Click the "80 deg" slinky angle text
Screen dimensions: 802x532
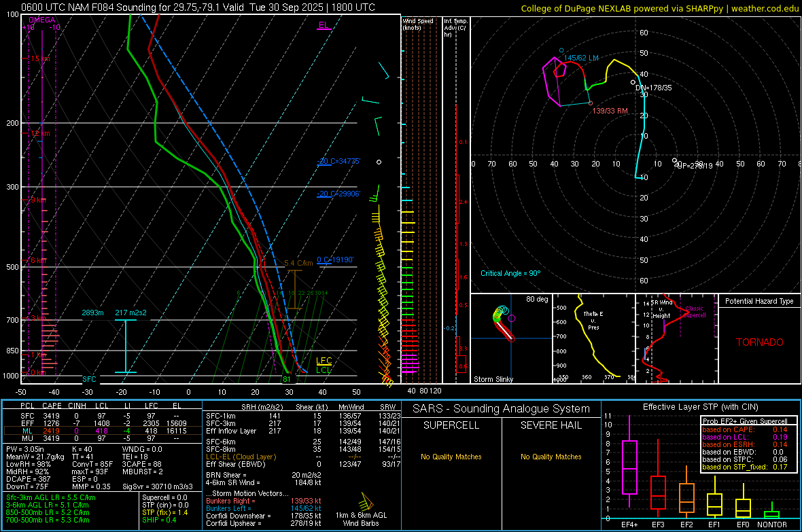pos(537,299)
